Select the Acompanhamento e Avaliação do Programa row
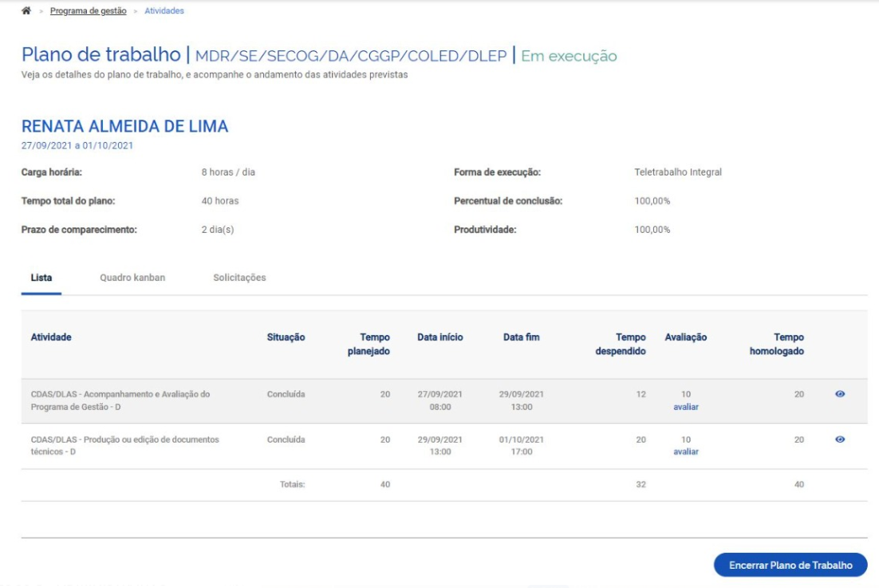Image resolution: width=879 pixels, height=588 pixels. tap(120, 401)
